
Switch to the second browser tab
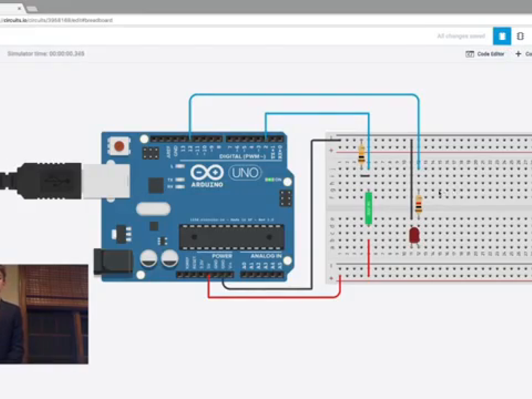point(32,8)
